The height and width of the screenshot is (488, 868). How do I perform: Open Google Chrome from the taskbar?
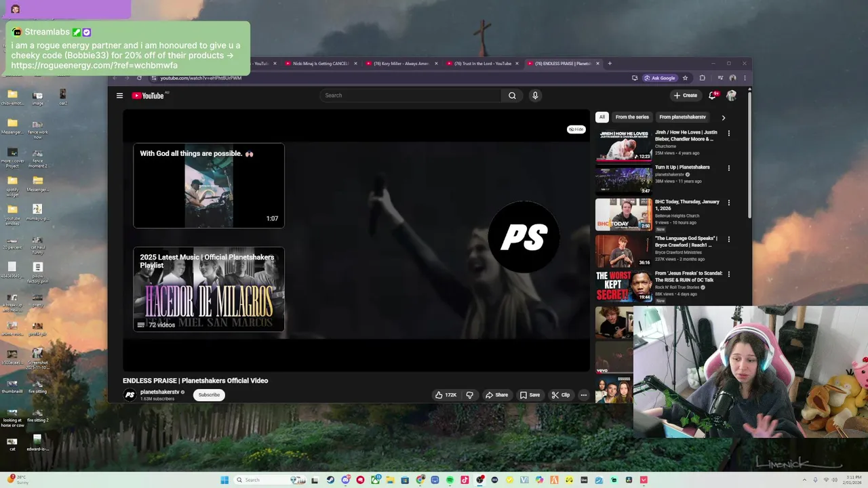click(x=420, y=480)
